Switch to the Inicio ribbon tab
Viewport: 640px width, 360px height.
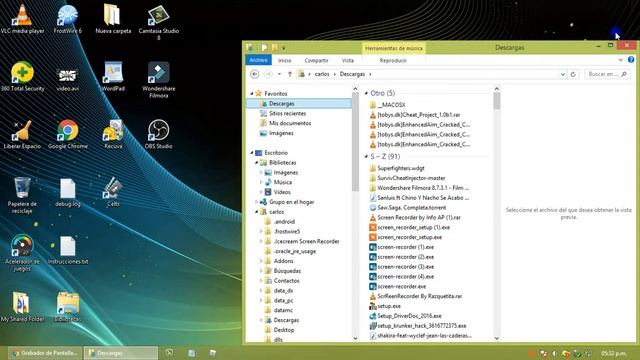tap(284, 60)
